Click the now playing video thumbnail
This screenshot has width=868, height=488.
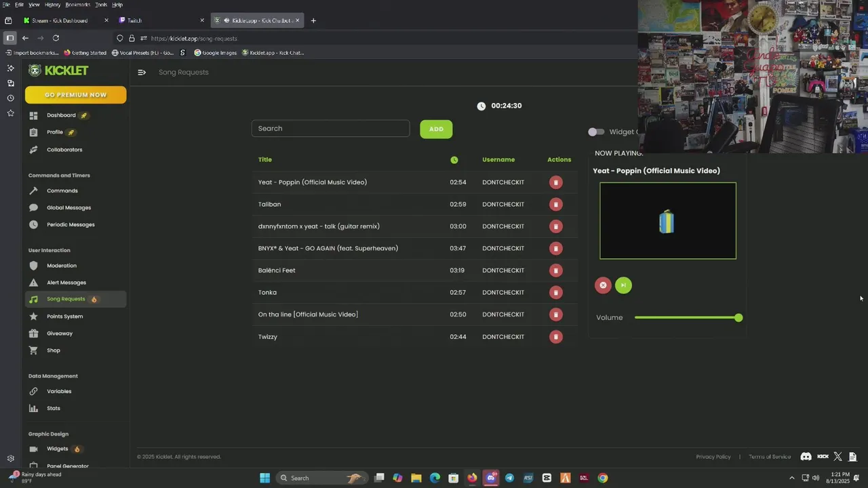tap(668, 221)
